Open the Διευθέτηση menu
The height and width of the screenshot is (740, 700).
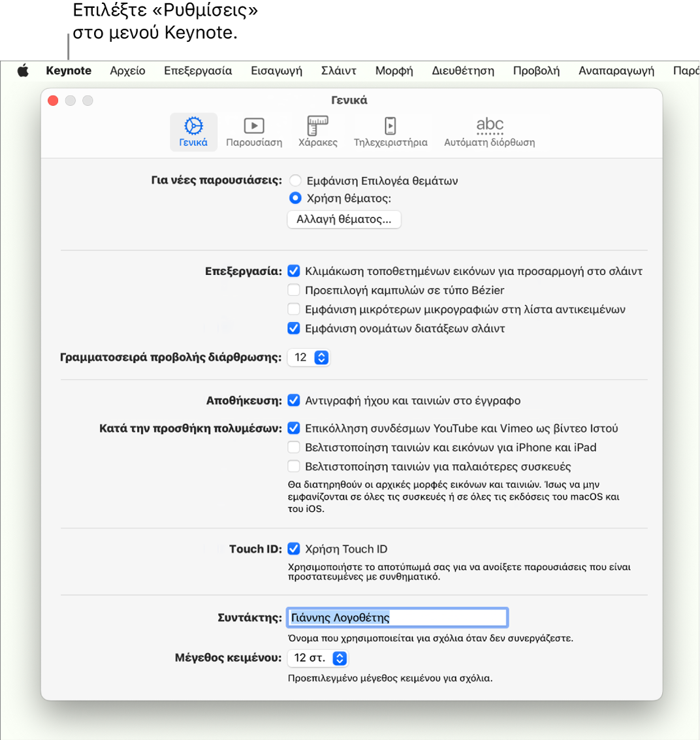[x=463, y=71]
